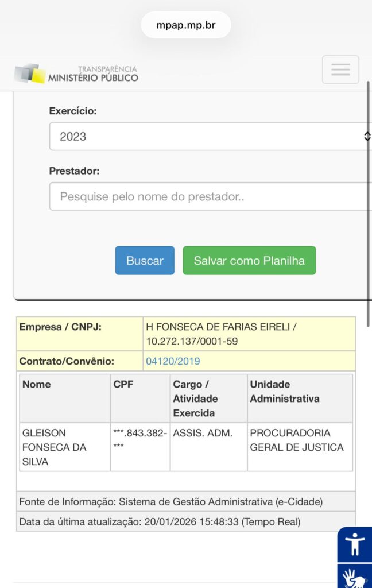The width and height of the screenshot is (372, 588).
Task: Click the Ministério Público Transparência logo
Action: pyautogui.click(x=76, y=73)
